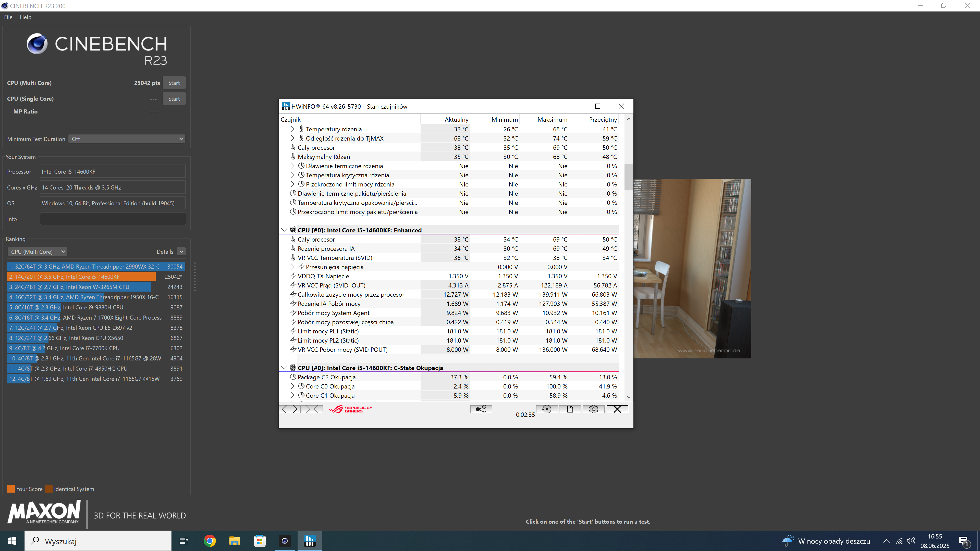The image size is (980, 551).
Task: Collapse CPU Enhanced sensor group
Action: pyautogui.click(x=284, y=230)
